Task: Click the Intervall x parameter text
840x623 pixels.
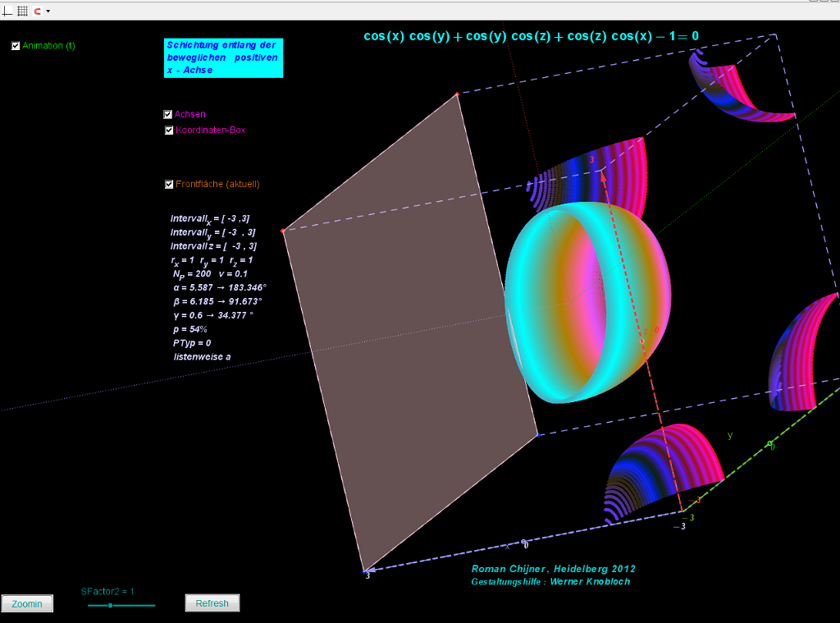Action: click(x=209, y=219)
